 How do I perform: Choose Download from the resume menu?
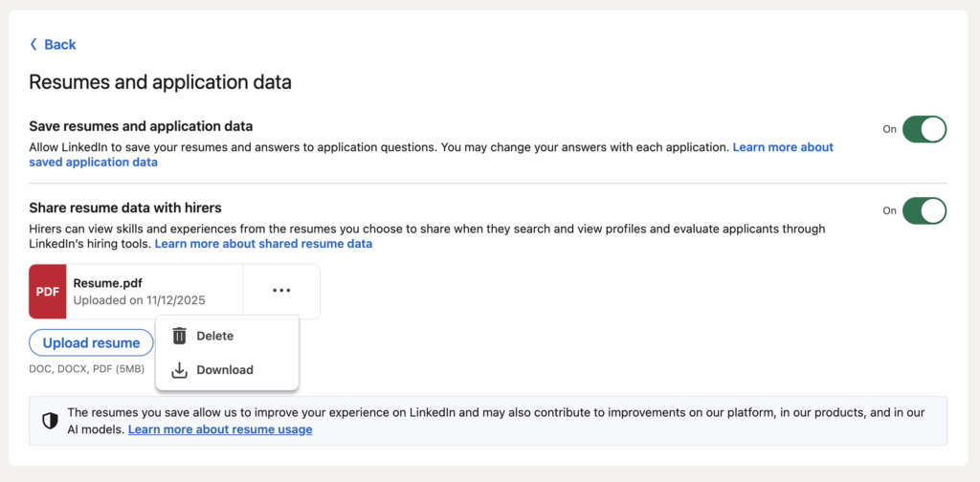click(225, 370)
